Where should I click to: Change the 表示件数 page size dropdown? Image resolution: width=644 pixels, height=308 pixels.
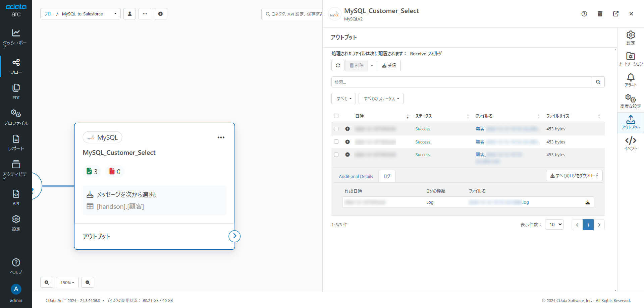[x=554, y=225]
